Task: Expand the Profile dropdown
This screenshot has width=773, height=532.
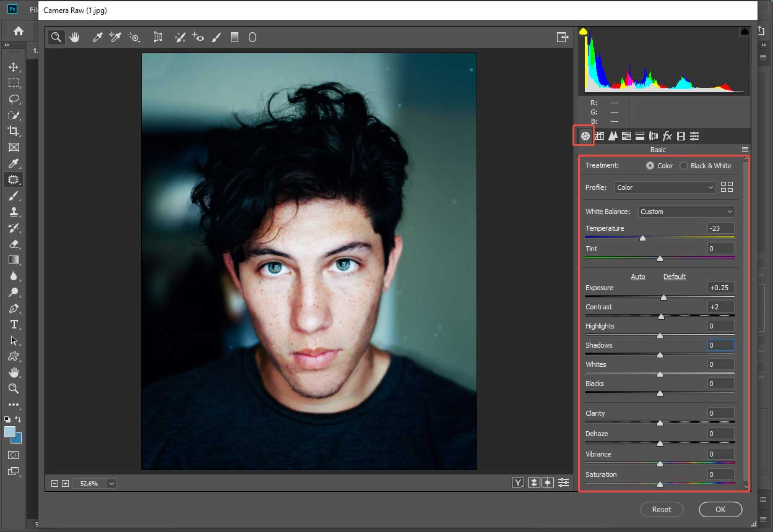Action: (664, 187)
